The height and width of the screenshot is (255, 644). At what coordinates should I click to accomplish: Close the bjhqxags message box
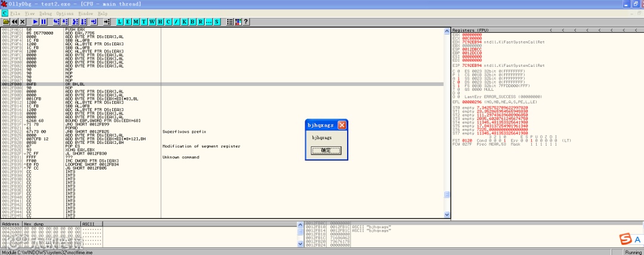(342, 125)
